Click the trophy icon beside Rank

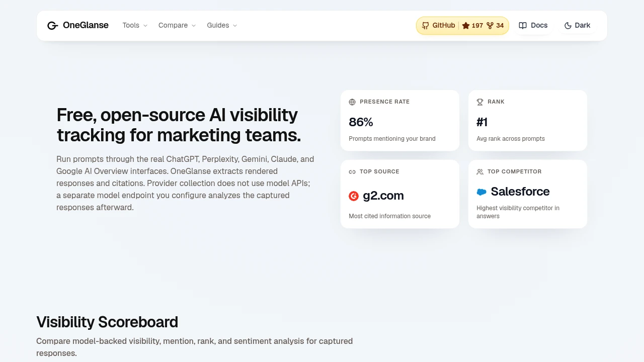(x=480, y=102)
